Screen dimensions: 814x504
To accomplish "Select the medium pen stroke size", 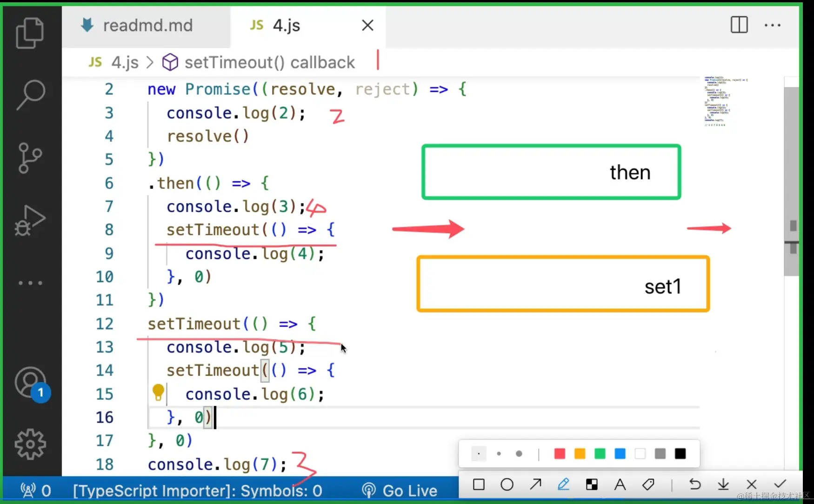I will click(x=499, y=454).
